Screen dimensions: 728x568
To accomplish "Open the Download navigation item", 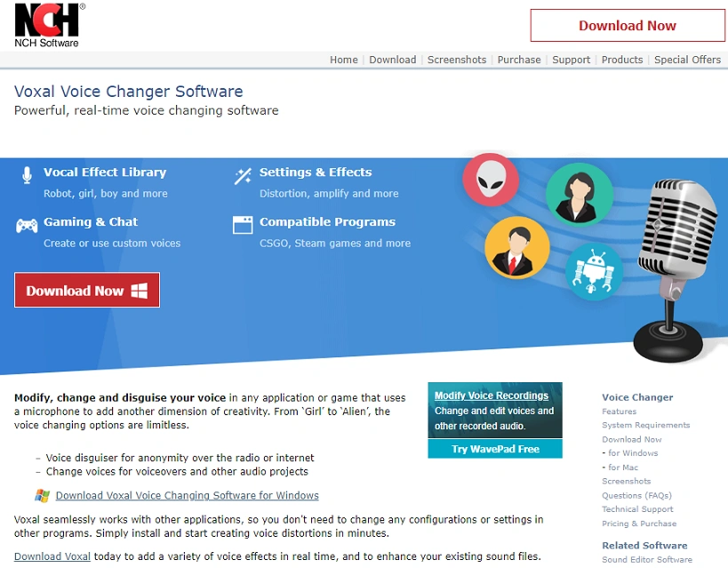I will click(x=392, y=60).
